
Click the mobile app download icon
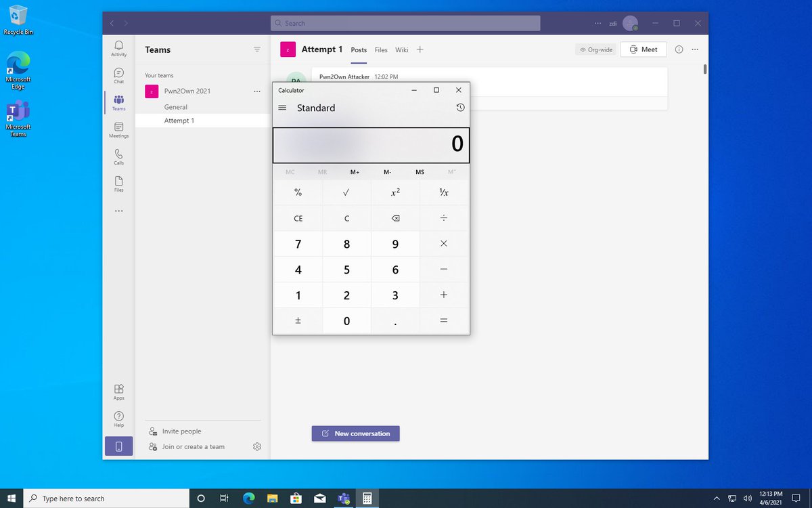118,446
